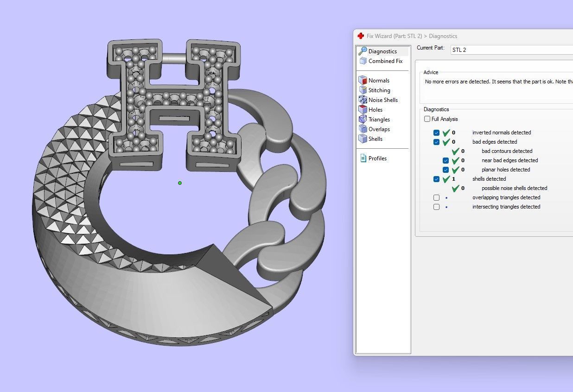
Task: Click the Shells cube icon
Action: pyautogui.click(x=363, y=139)
